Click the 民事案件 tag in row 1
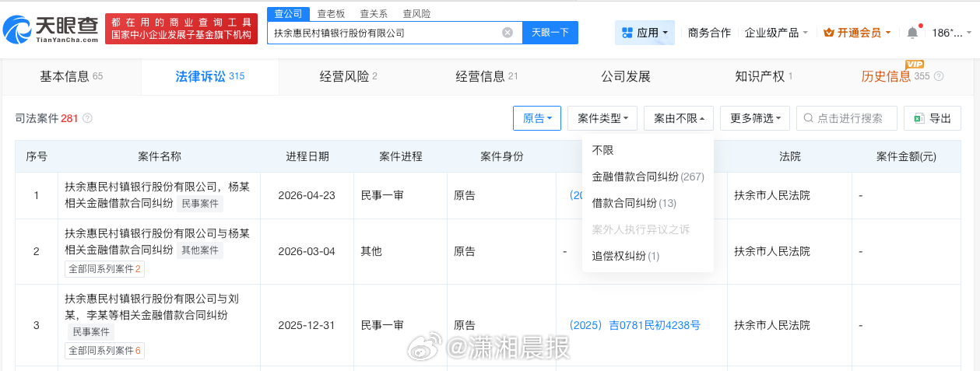 coord(200,204)
